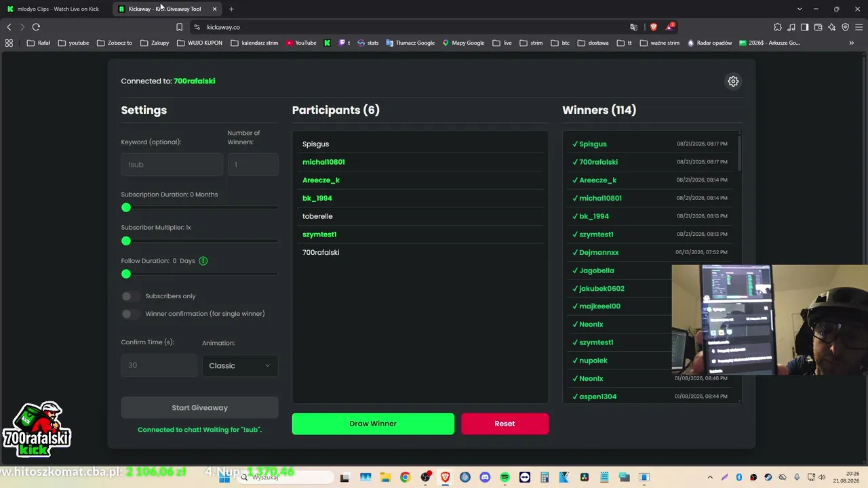The width and height of the screenshot is (868, 488).
Task: Open the YouTube bookmark
Action: click(301, 43)
